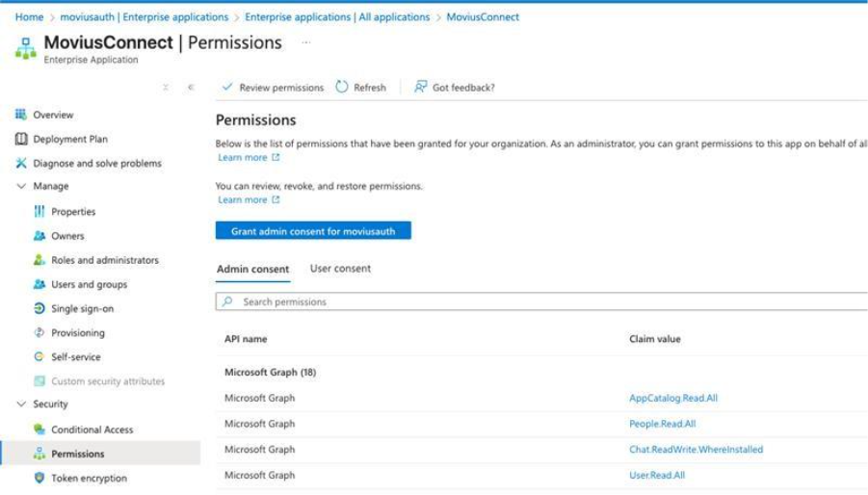Switch to the User consent tab
Viewport: 868px width, 495px height.
click(340, 269)
